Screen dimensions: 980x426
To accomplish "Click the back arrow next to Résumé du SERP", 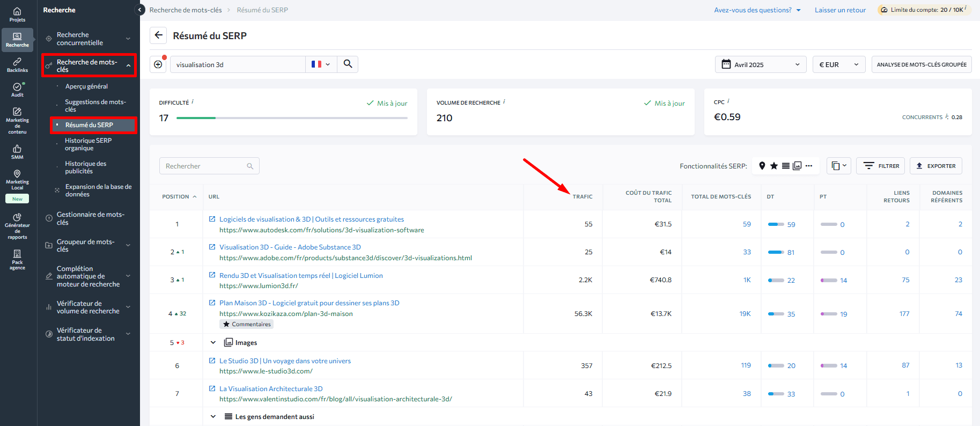I will tap(158, 35).
